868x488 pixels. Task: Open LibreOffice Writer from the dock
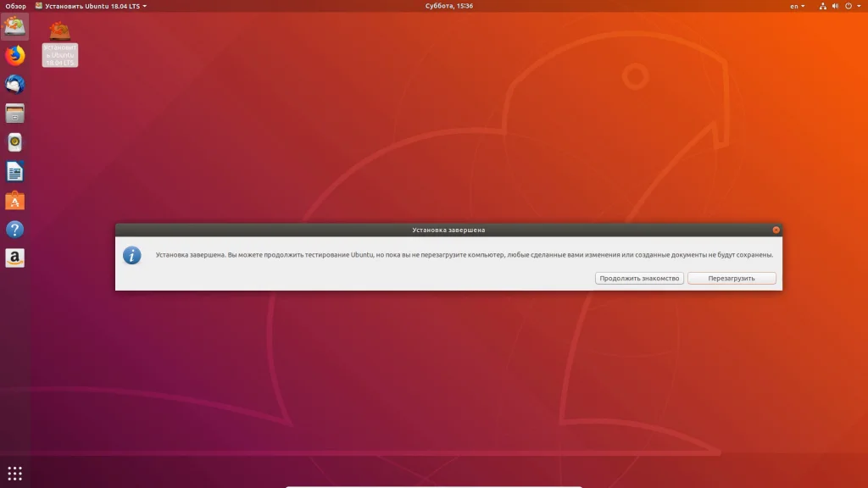pos(15,171)
